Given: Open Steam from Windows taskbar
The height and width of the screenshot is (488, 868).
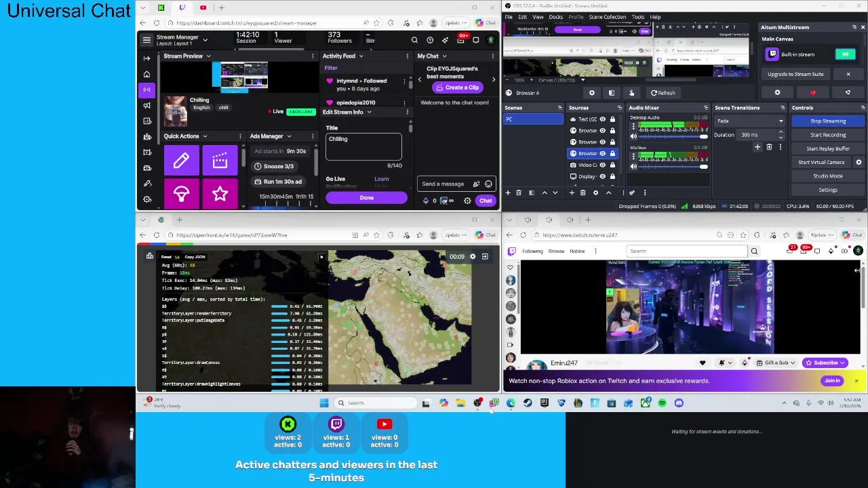Looking at the screenshot, I should (528, 403).
